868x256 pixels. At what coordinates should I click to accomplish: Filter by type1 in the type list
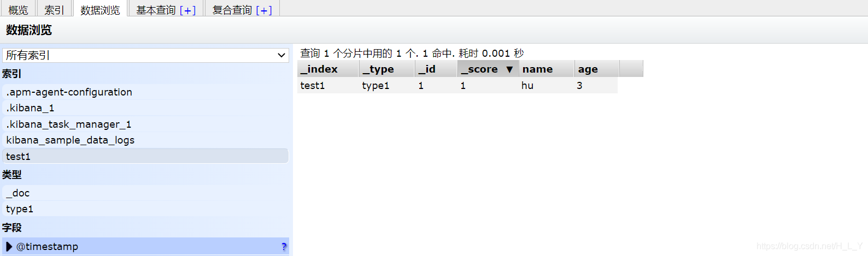pos(20,209)
